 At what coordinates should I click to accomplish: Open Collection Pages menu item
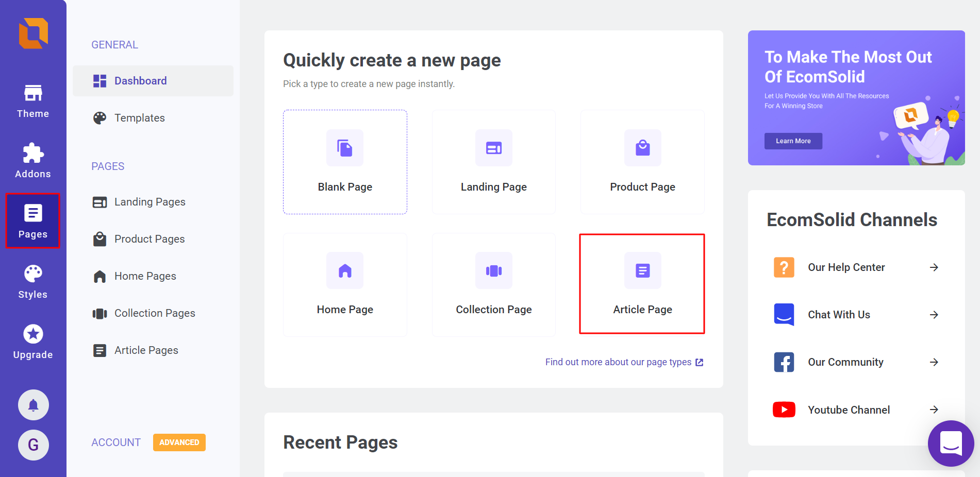point(153,313)
